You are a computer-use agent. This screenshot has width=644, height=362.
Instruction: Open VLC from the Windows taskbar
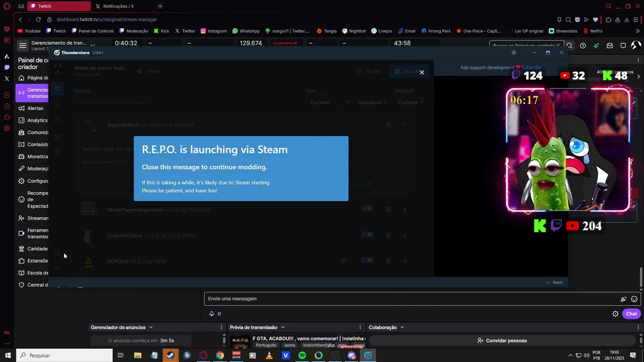269,355
